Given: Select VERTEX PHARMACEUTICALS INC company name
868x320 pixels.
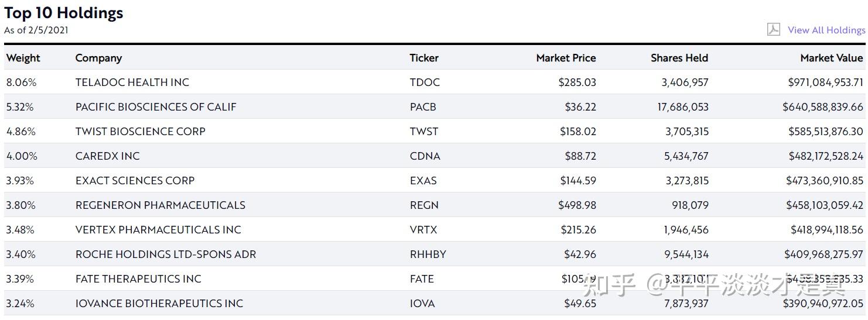Looking at the screenshot, I should [158, 230].
